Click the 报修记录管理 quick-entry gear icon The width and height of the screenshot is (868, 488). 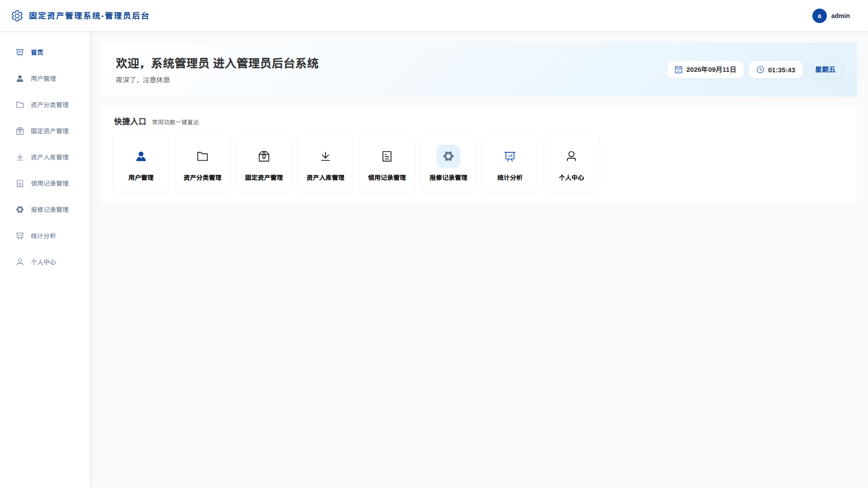448,156
